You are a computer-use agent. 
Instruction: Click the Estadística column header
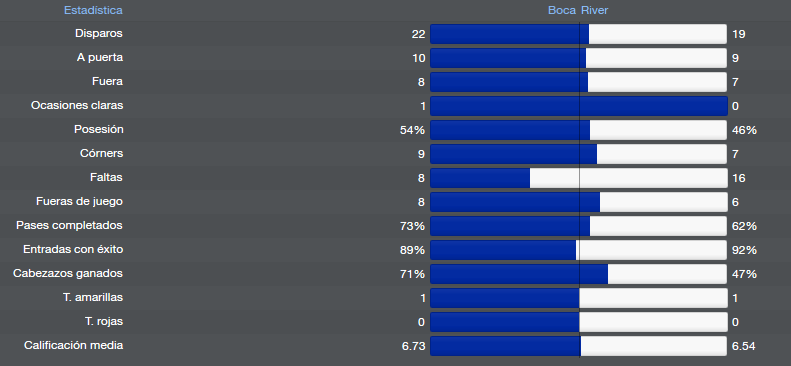(x=93, y=10)
